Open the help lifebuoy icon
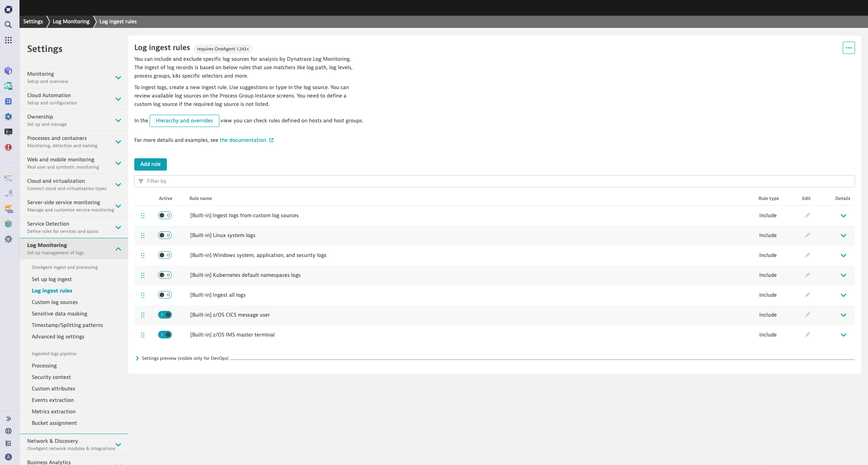 click(8, 431)
